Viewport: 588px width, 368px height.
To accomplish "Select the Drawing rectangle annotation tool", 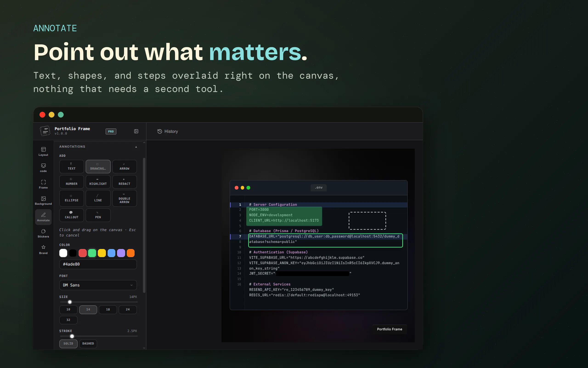I will tap(98, 167).
